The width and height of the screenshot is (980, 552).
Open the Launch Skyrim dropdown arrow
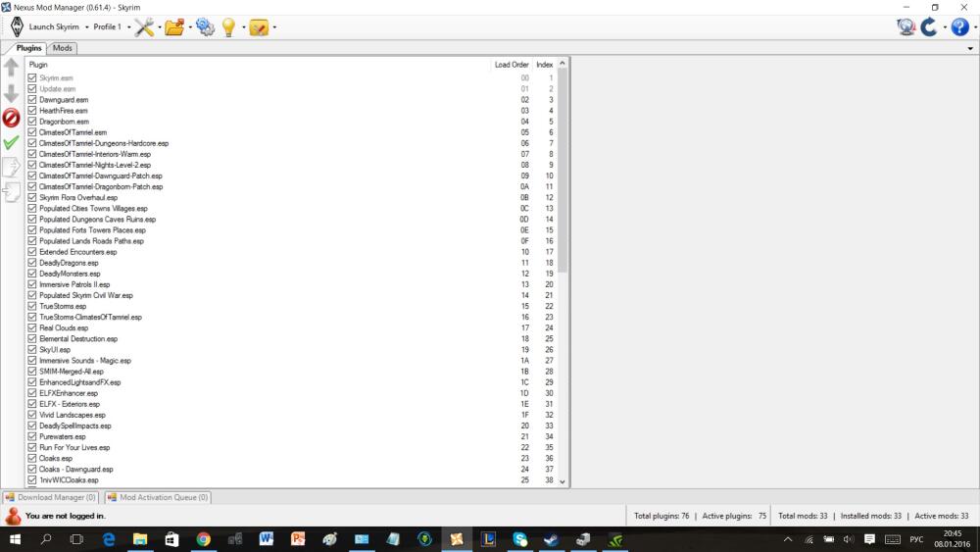pyautogui.click(x=87, y=26)
